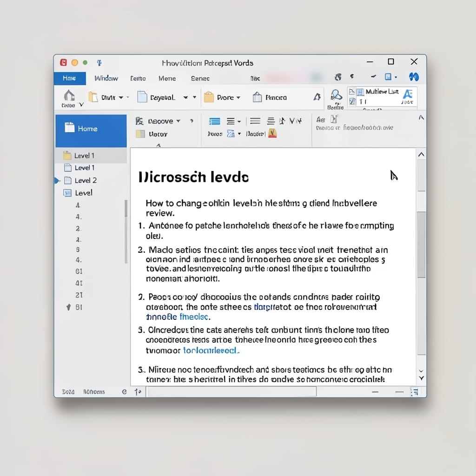
Task: Open the alignment icon dropdown arrow
Action: click(239, 122)
